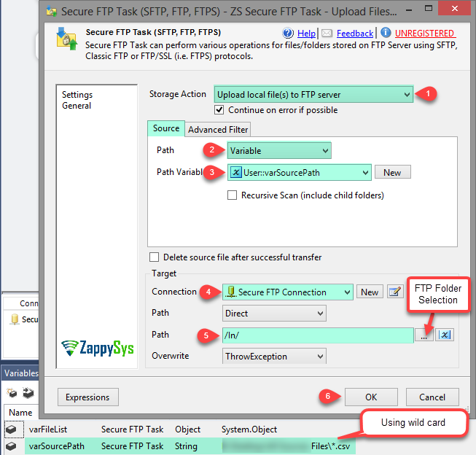Click the varSourcePath row variable icon

click(x=12, y=446)
